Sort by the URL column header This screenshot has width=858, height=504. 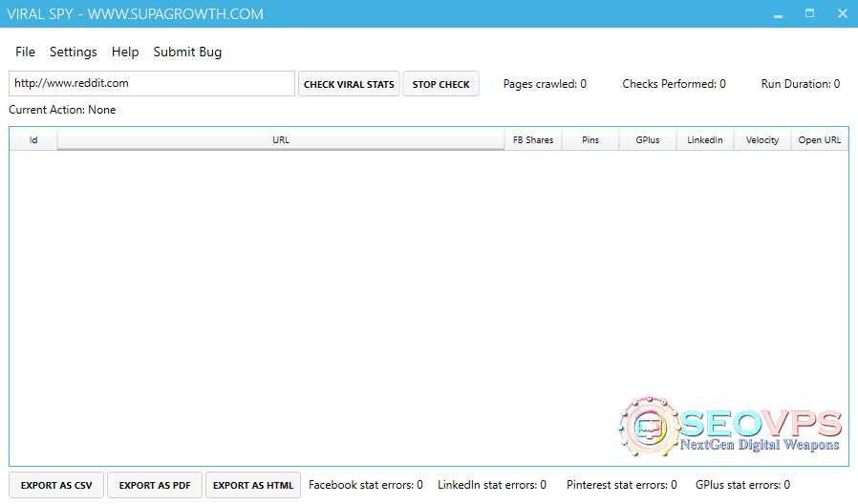pos(281,140)
